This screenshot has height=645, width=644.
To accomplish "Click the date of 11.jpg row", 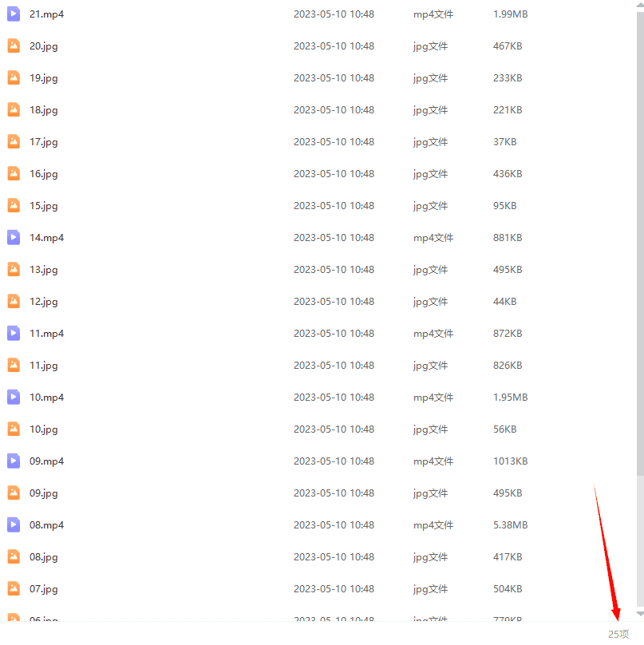I will 334,366.
